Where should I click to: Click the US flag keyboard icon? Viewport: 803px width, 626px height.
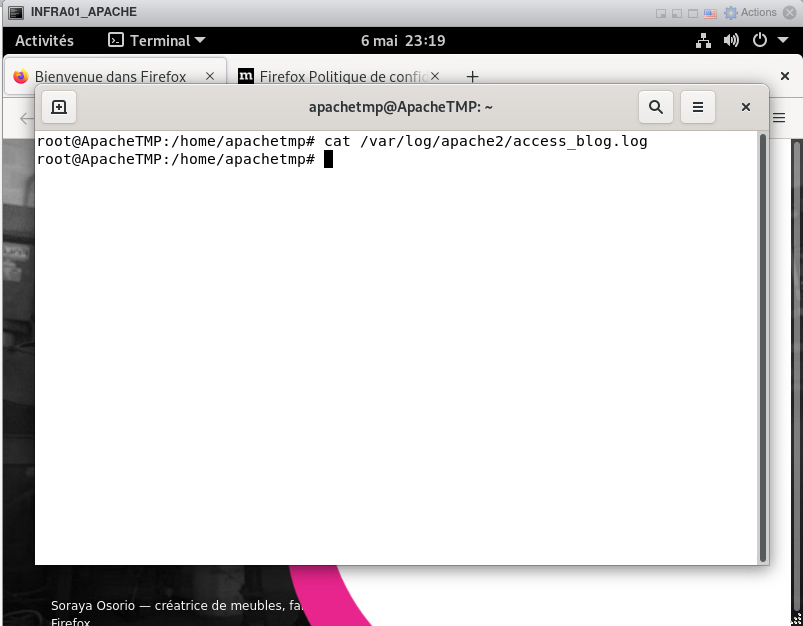tap(710, 13)
